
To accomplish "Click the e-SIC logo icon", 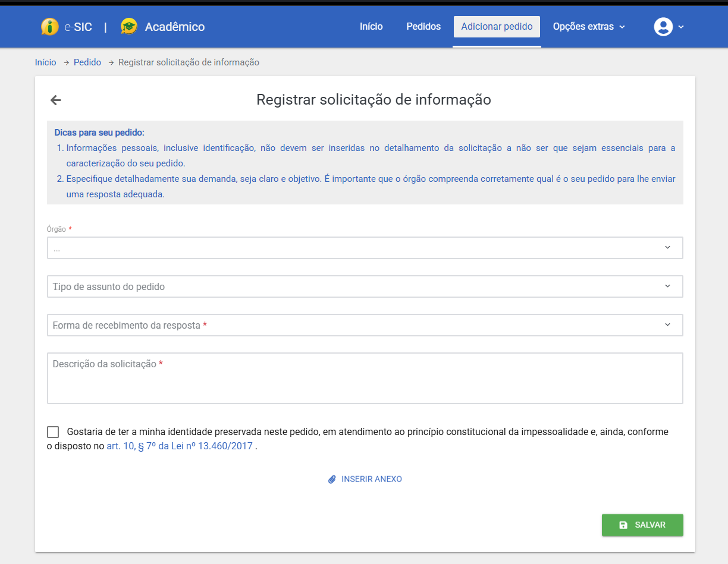I will [49, 26].
